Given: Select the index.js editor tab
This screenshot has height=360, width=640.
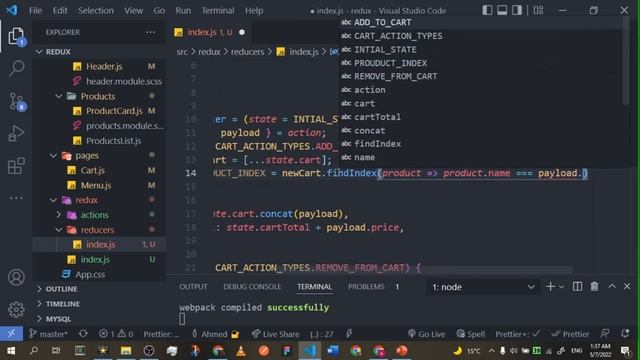Looking at the screenshot, I should coord(209,32).
